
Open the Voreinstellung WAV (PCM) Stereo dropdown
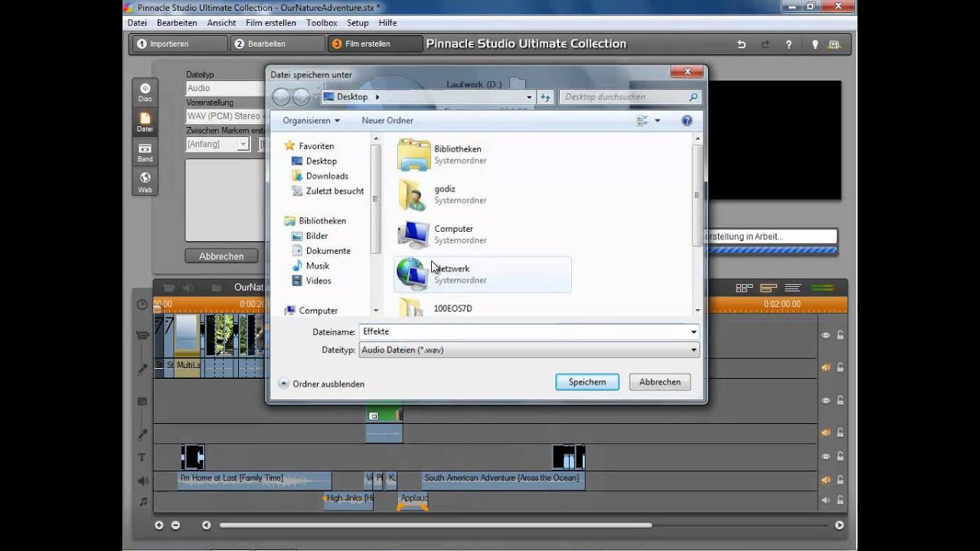click(x=226, y=116)
